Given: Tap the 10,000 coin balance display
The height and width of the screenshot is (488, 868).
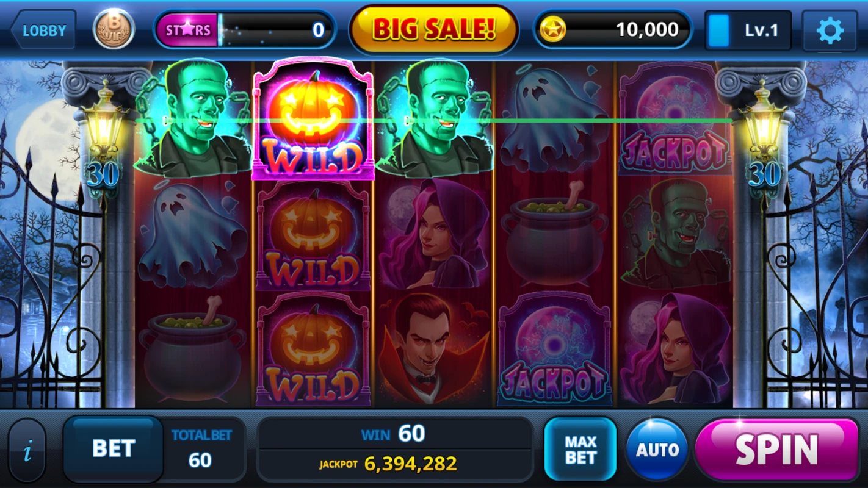Looking at the screenshot, I should pos(613,29).
